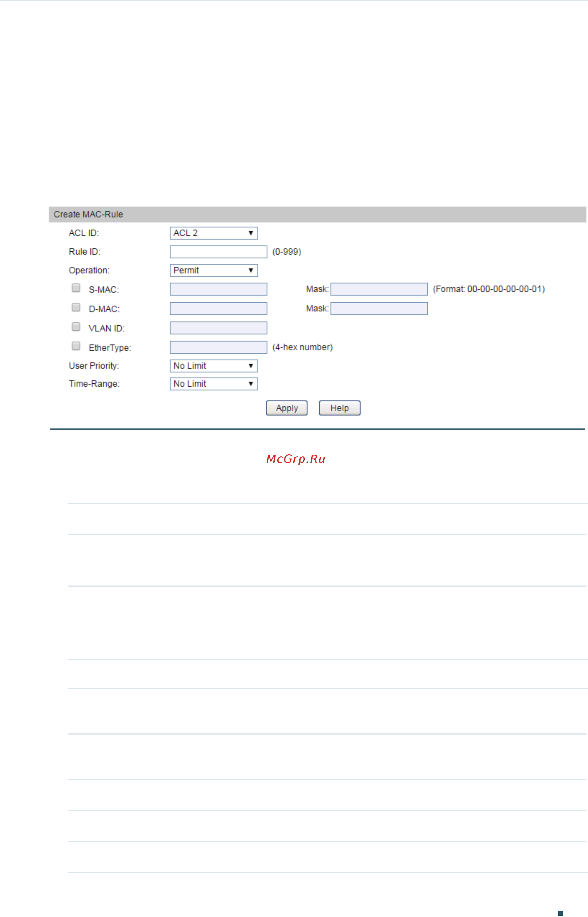Viewport: 588px width, 917px height.
Task: Open the Operation dropdown showing Permit
Action: pyautogui.click(x=214, y=270)
